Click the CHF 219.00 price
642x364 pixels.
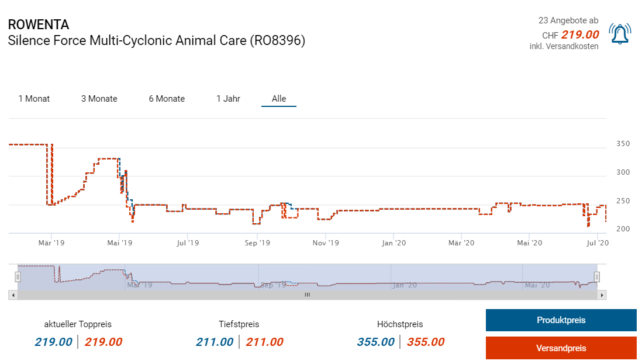pyautogui.click(x=579, y=34)
